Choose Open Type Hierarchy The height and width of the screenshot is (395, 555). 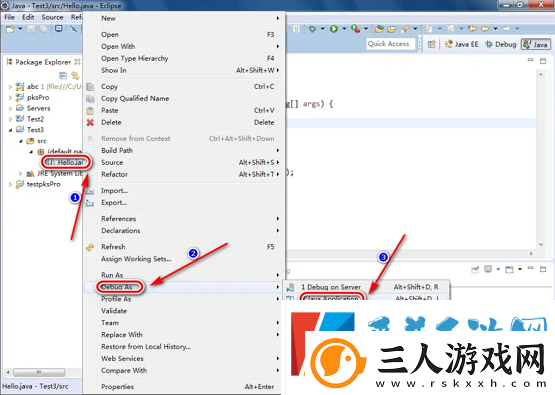coord(183,58)
